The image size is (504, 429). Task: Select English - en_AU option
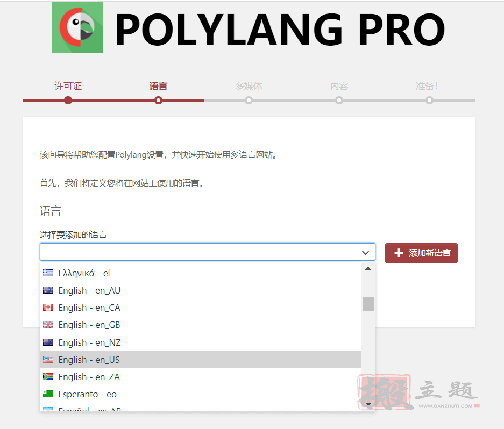[201, 290]
